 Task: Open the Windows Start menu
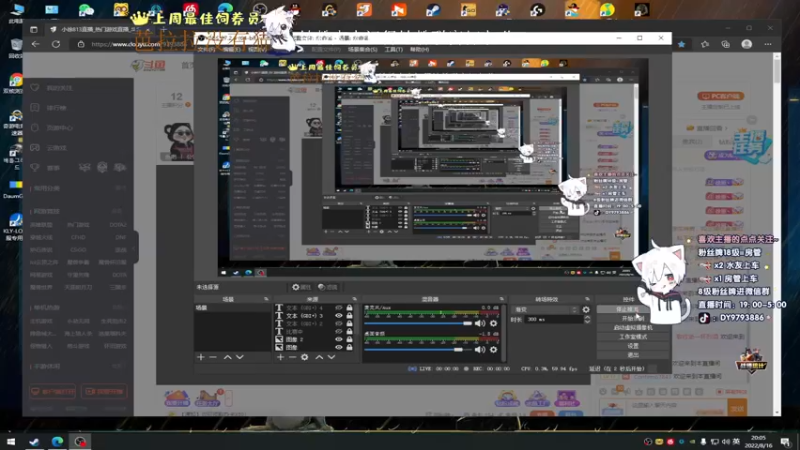(11, 441)
